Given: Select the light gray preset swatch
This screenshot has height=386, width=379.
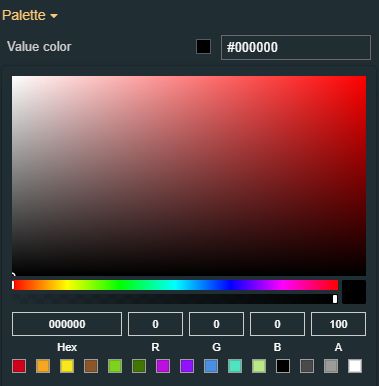Looking at the screenshot, I should [x=331, y=366].
